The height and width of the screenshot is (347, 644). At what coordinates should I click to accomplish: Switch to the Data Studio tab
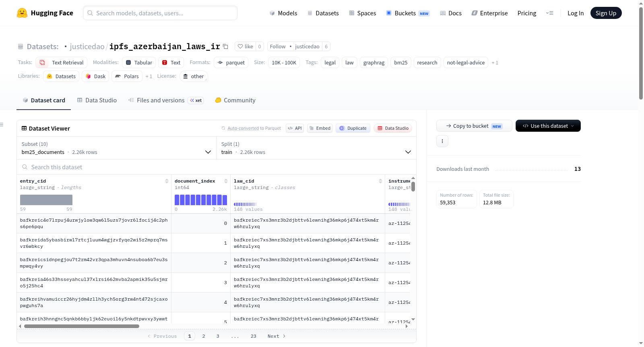(97, 100)
